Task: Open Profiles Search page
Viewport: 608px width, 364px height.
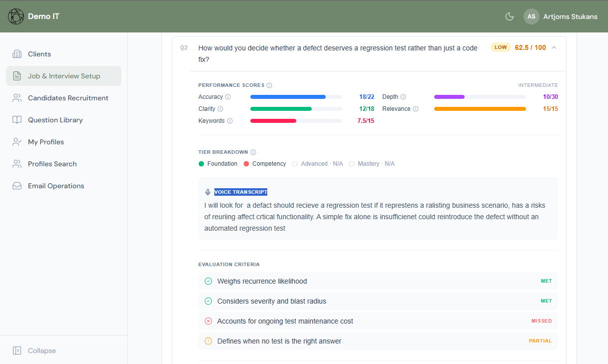Action: pos(64,164)
